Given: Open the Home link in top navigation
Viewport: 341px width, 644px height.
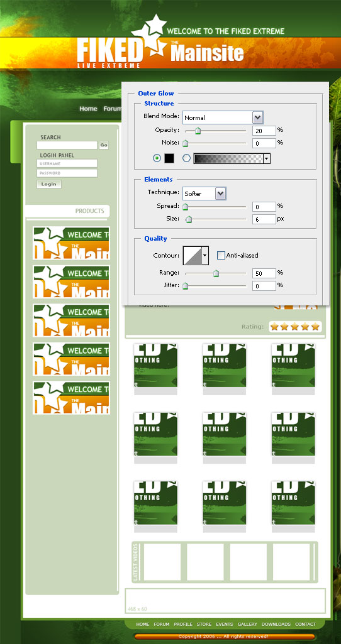Looking at the screenshot, I should (x=89, y=109).
